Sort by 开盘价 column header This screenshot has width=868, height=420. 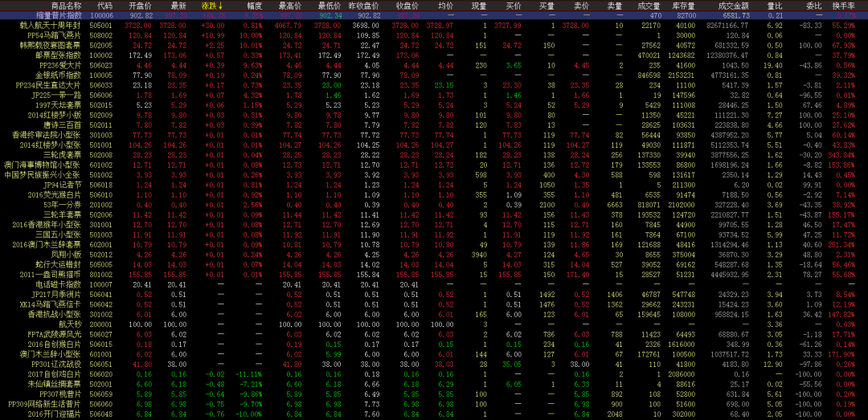click(x=138, y=6)
